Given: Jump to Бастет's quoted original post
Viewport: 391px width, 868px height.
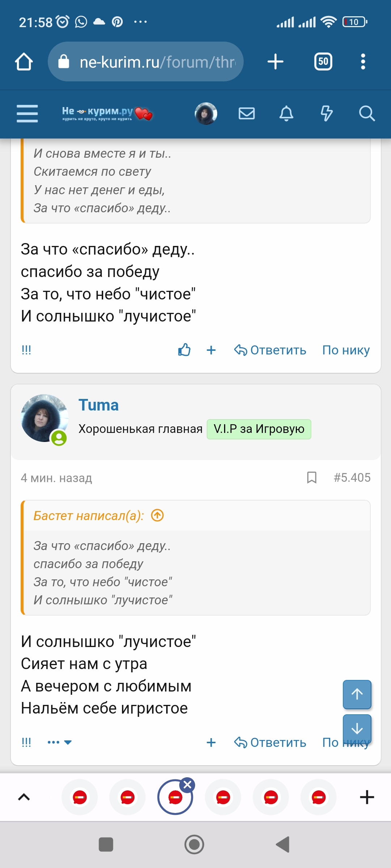Looking at the screenshot, I should coord(157,515).
